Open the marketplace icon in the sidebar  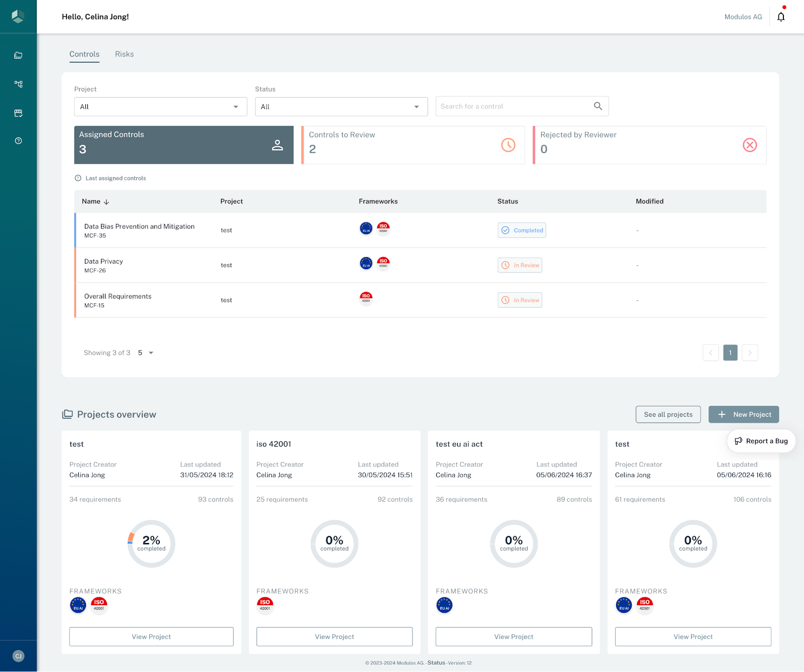click(x=18, y=113)
